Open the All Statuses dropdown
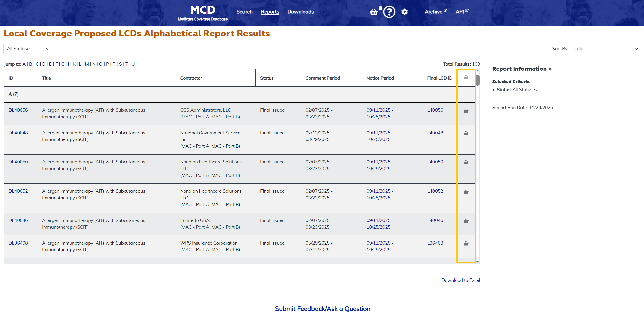644x316 pixels. coord(28,49)
